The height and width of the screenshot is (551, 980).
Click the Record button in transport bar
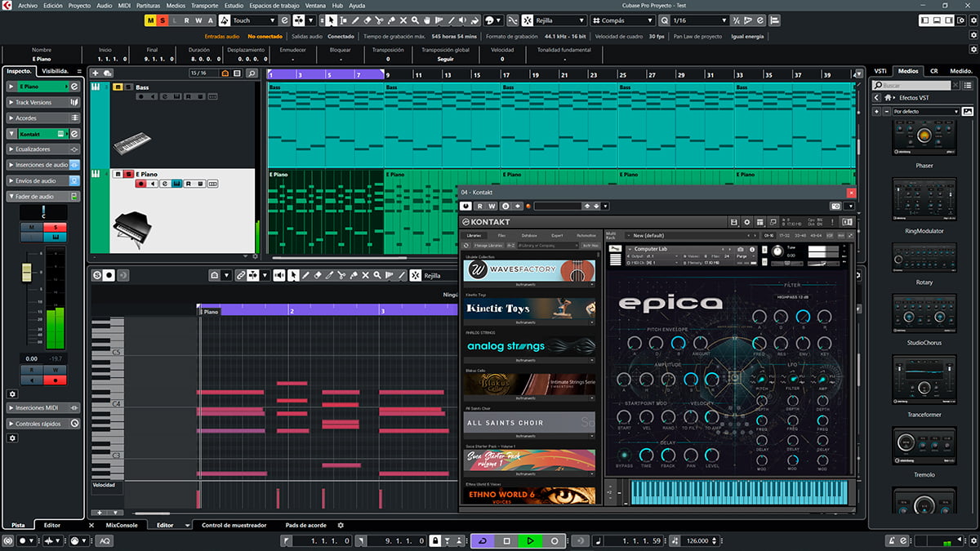555,540
